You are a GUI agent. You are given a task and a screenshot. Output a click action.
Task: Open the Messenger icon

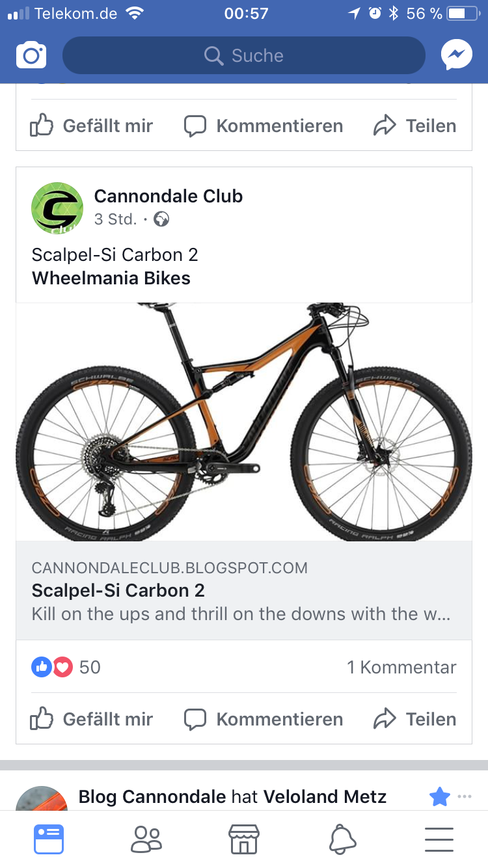tap(456, 55)
